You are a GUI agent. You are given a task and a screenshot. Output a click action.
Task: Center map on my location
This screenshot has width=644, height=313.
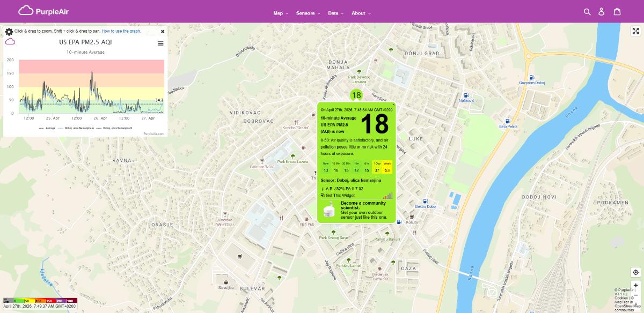point(635,272)
